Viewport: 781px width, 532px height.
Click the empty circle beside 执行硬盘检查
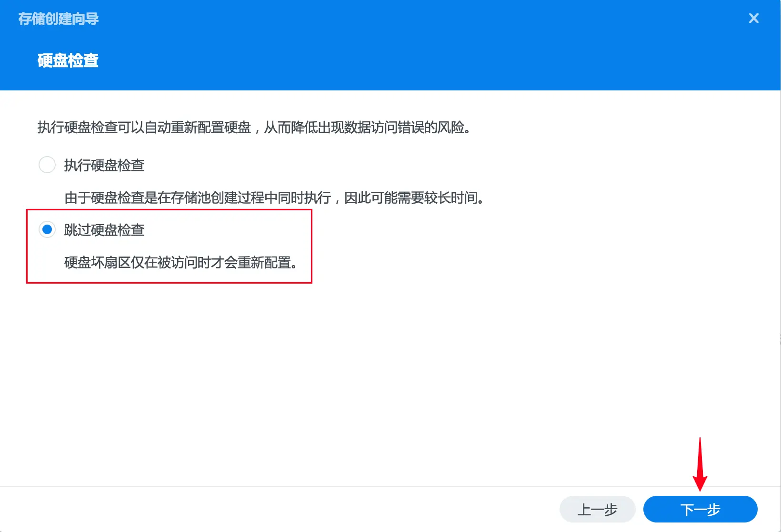[x=47, y=165]
